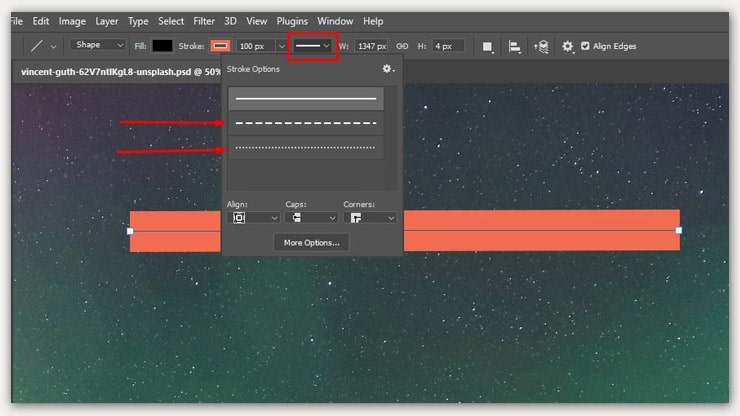Viewport: 740px width, 416px height.
Task: Open the Caps dropdown
Action: [311, 218]
